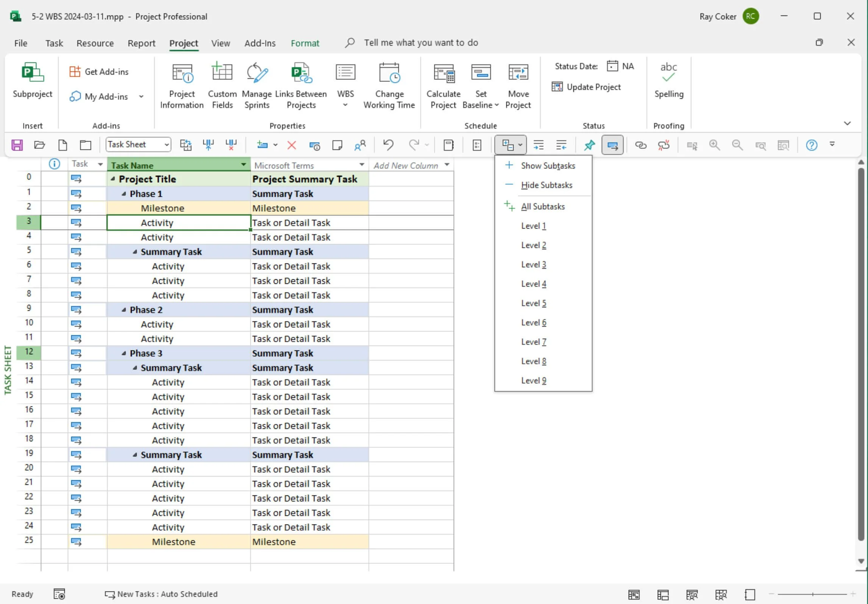Image resolution: width=868 pixels, height=604 pixels.
Task: Click the Assign Resources icon
Action: [360, 145]
